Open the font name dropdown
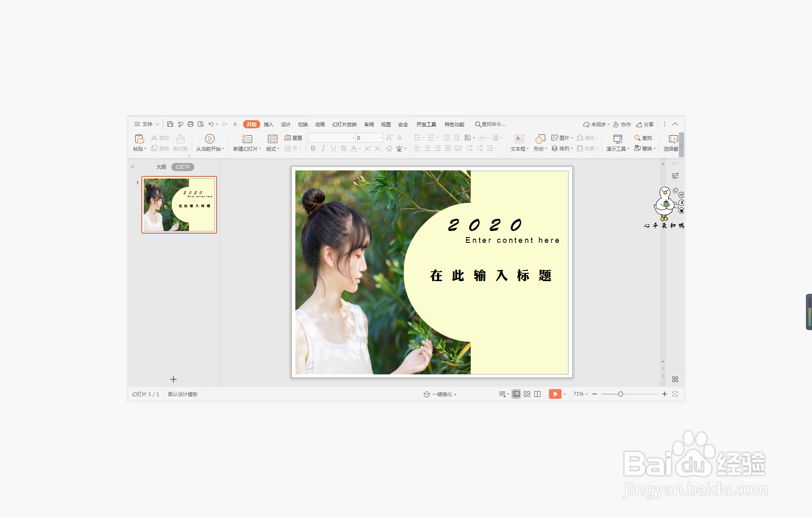The width and height of the screenshot is (812, 517). tap(353, 138)
